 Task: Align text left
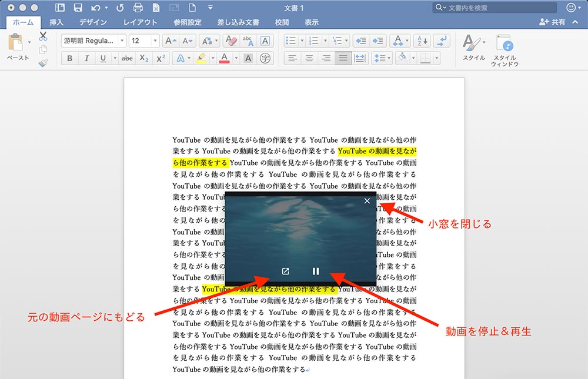[x=292, y=58]
